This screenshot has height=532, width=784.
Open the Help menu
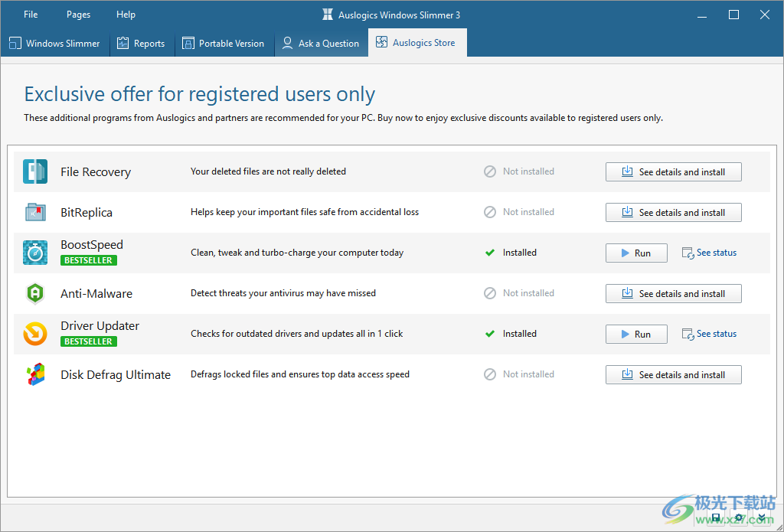point(126,15)
